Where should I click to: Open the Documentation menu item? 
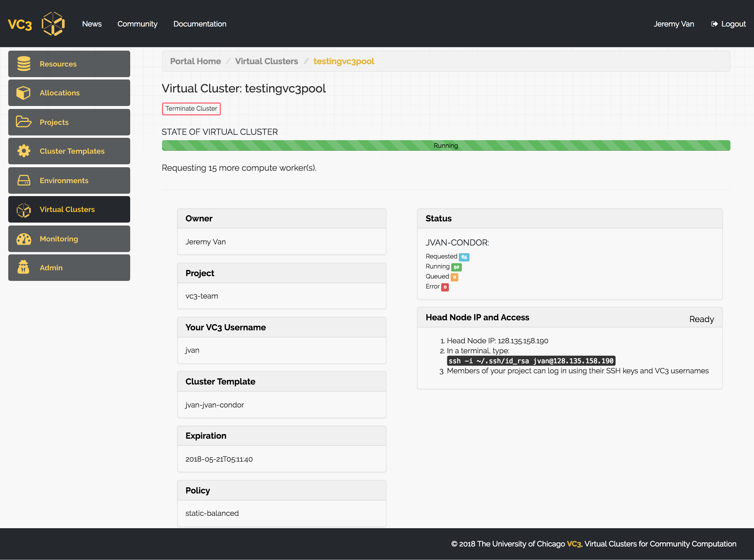(x=200, y=24)
